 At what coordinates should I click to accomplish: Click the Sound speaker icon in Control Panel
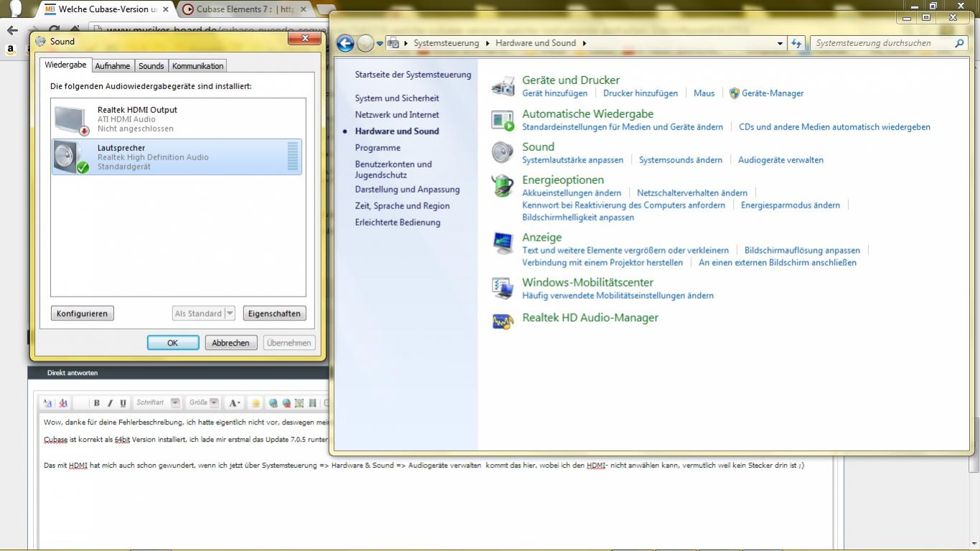[503, 152]
